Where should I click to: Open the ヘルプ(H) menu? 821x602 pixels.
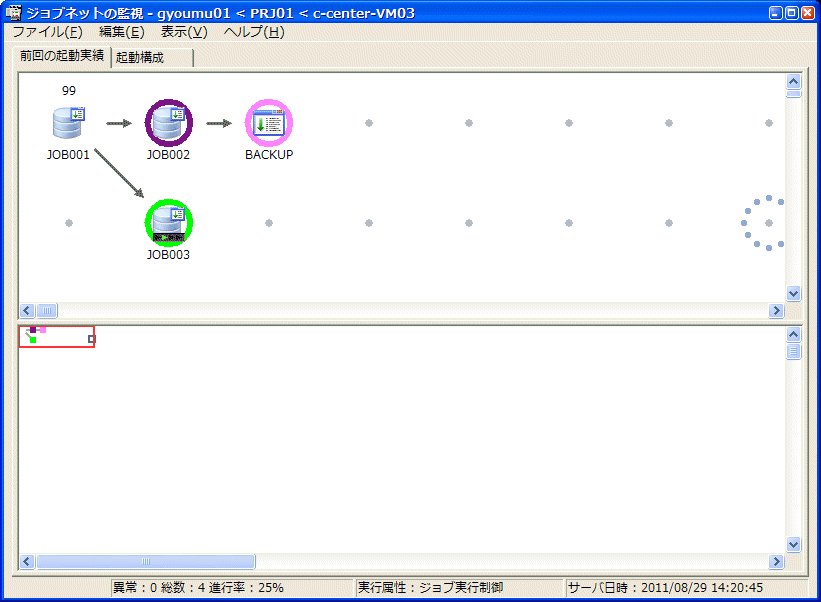coord(254,32)
